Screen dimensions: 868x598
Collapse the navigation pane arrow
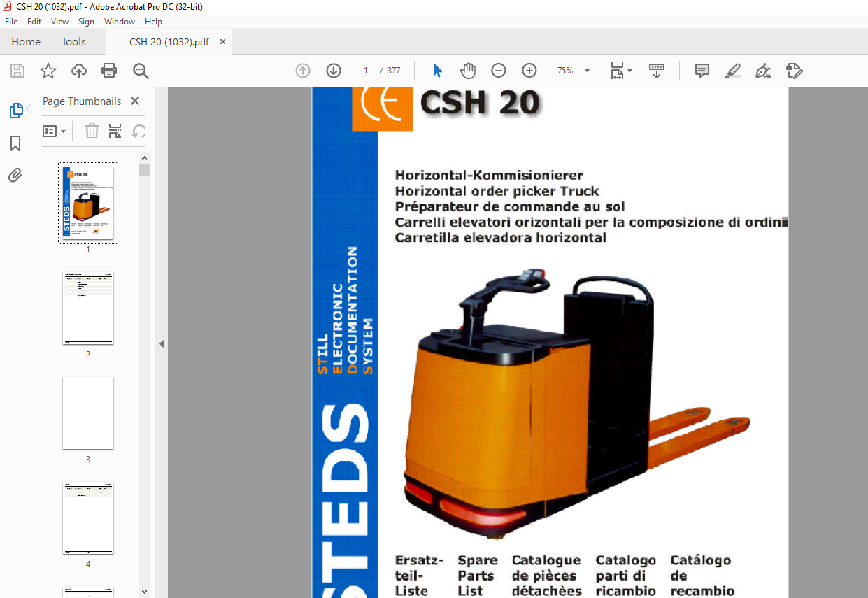(x=162, y=343)
